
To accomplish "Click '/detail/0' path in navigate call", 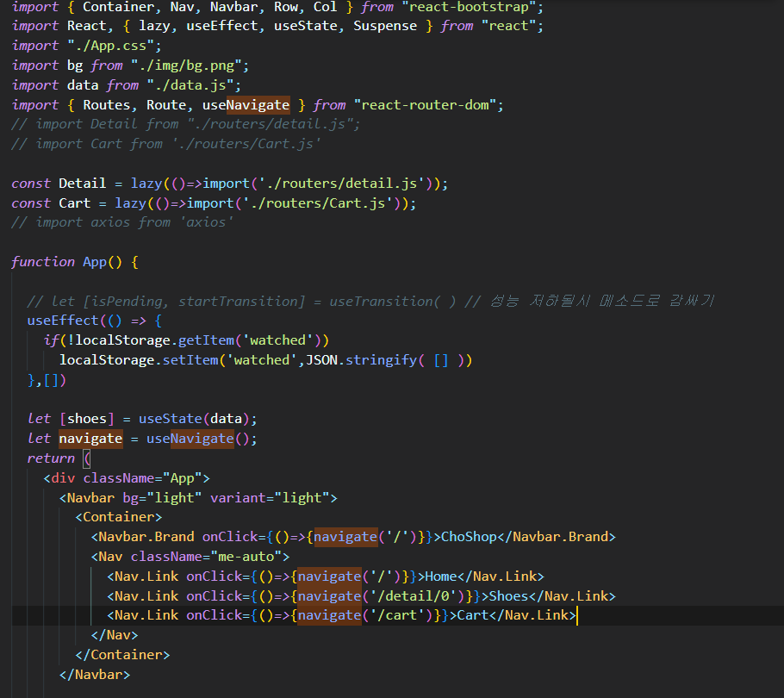I will [413, 596].
